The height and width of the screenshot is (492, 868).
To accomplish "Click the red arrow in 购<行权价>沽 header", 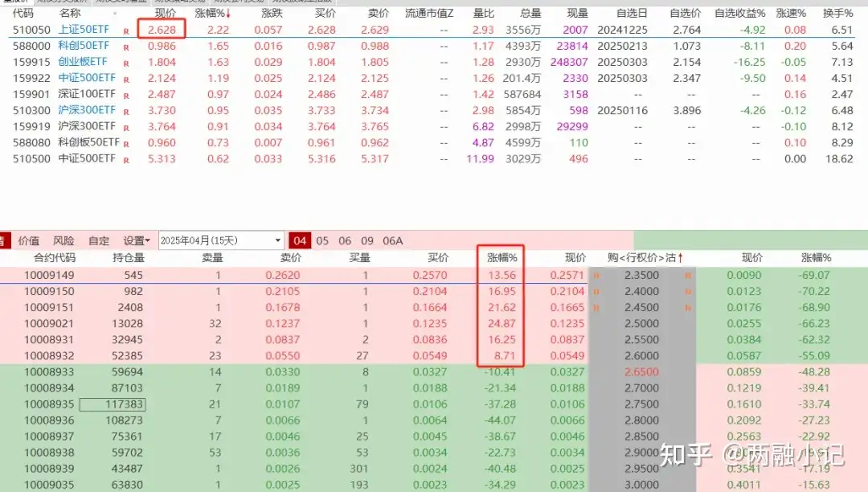I will coord(681,258).
